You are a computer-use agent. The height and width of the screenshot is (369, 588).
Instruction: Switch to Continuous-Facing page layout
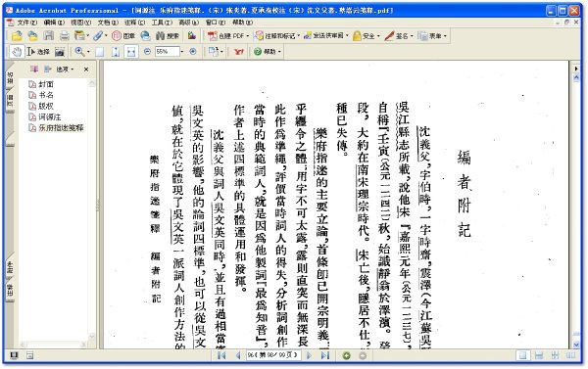(555, 355)
